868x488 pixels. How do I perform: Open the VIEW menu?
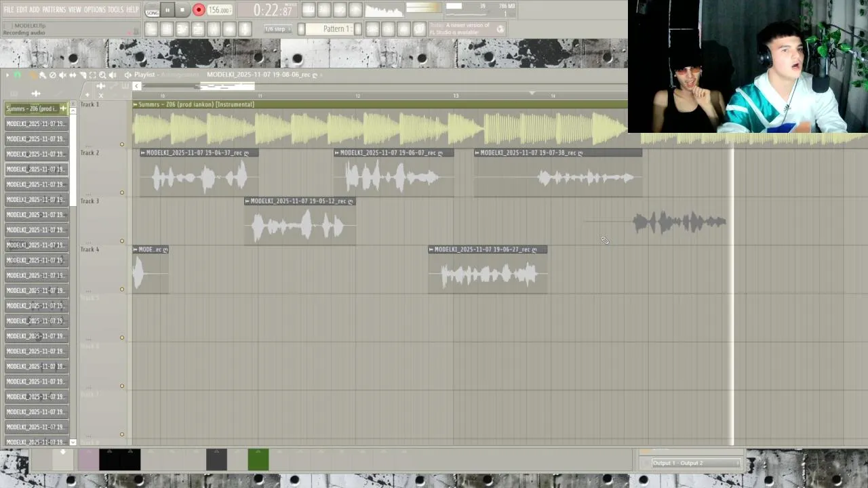tap(75, 9)
